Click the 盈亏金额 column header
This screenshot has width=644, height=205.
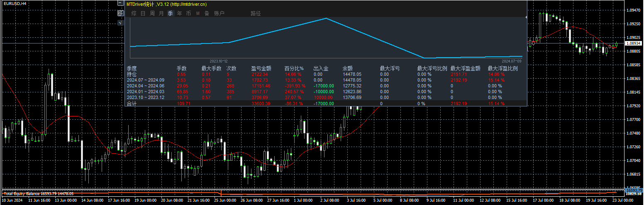tap(261, 68)
